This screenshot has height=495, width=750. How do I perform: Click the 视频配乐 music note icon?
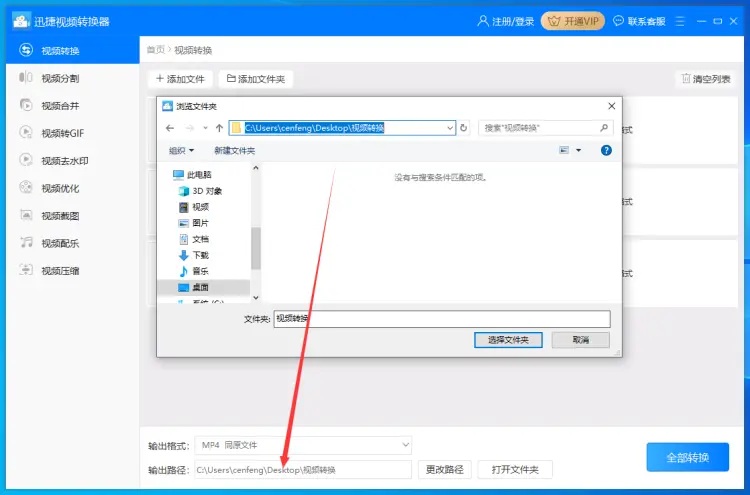pyautogui.click(x=26, y=242)
